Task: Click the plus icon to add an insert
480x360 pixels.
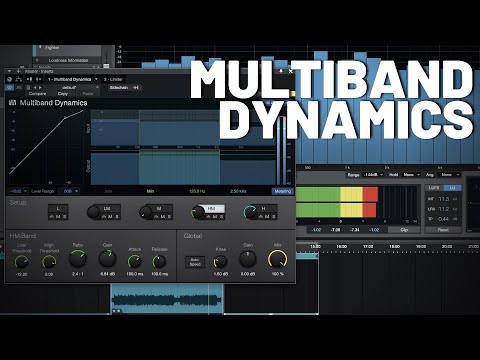Action: click(x=18, y=71)
